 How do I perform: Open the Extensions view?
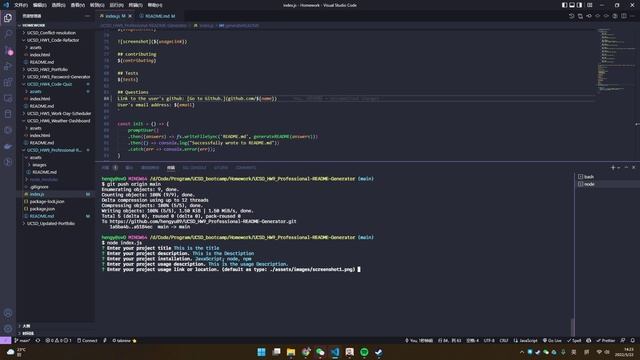pyautogui.click(x=8, y=82)
